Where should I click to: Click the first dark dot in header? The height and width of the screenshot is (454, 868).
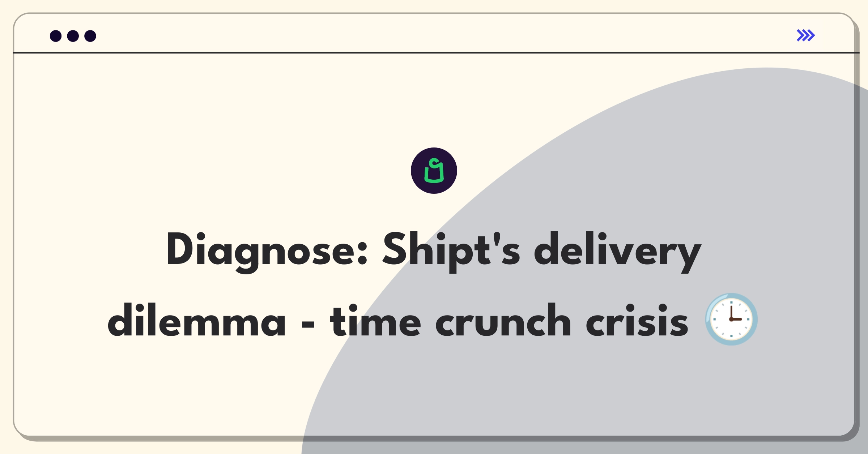(x=56, y=36)
